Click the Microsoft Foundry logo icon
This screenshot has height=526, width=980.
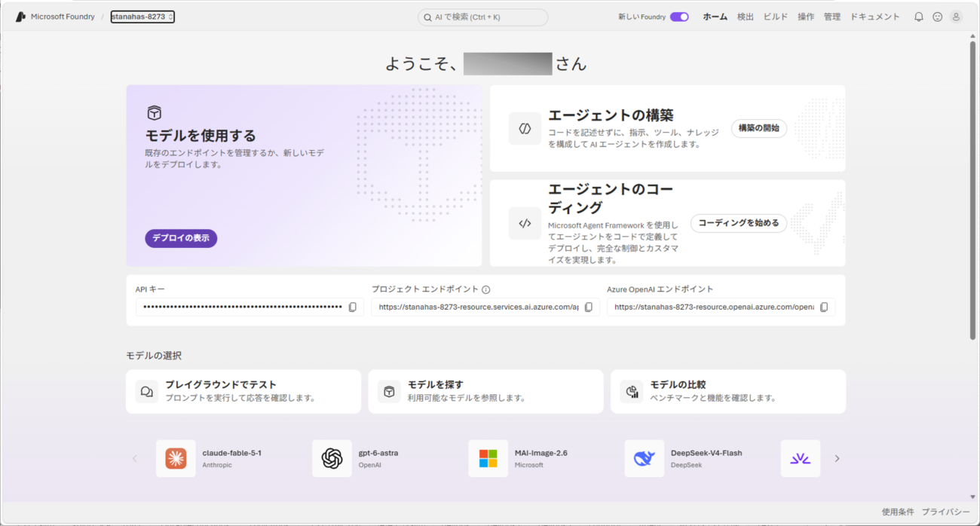coord(20,17)
